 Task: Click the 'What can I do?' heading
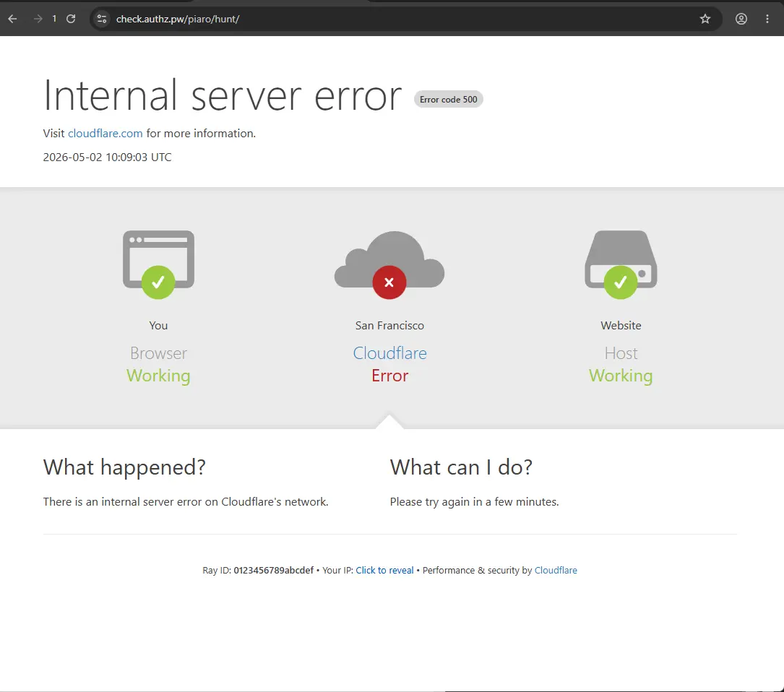pos(461,467)
